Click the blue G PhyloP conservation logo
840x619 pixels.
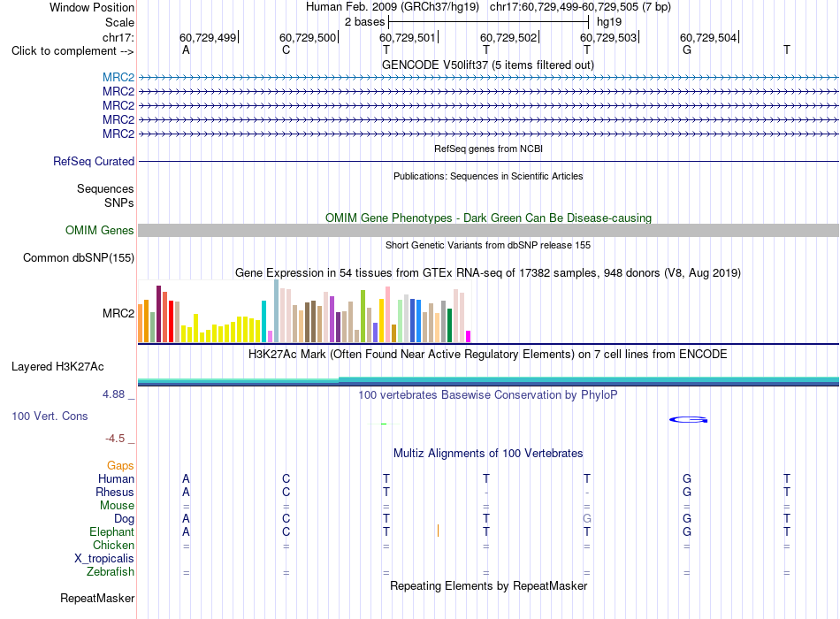point(689,420)
